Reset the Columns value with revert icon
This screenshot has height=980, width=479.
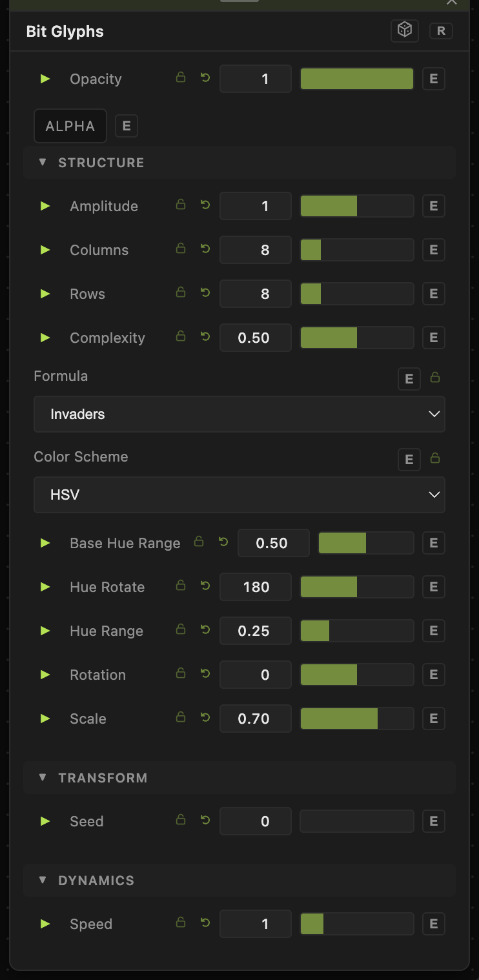[x=205, y=249]
